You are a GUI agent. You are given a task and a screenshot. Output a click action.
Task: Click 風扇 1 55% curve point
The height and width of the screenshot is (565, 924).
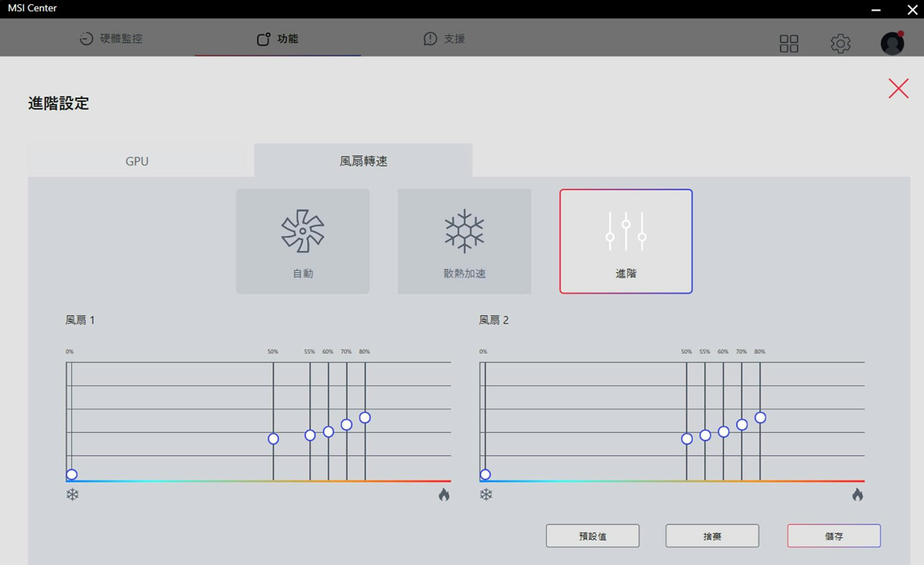310,435
